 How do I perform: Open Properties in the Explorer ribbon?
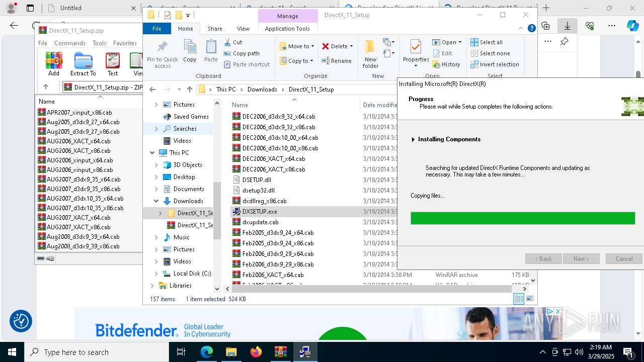coord(416,53)
